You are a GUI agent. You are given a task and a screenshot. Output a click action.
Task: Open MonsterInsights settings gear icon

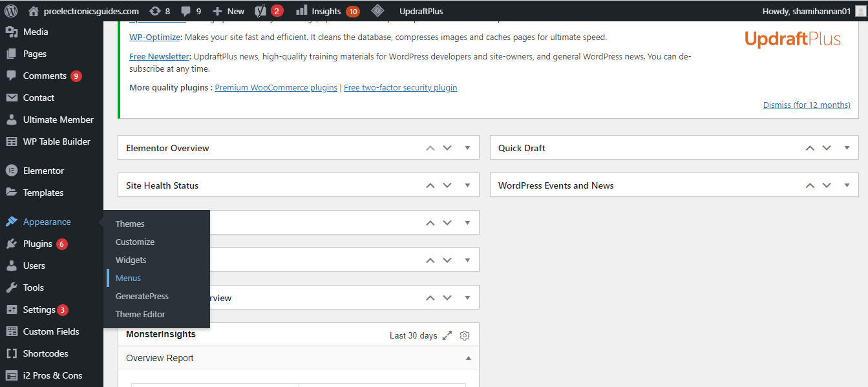[465, 335]
